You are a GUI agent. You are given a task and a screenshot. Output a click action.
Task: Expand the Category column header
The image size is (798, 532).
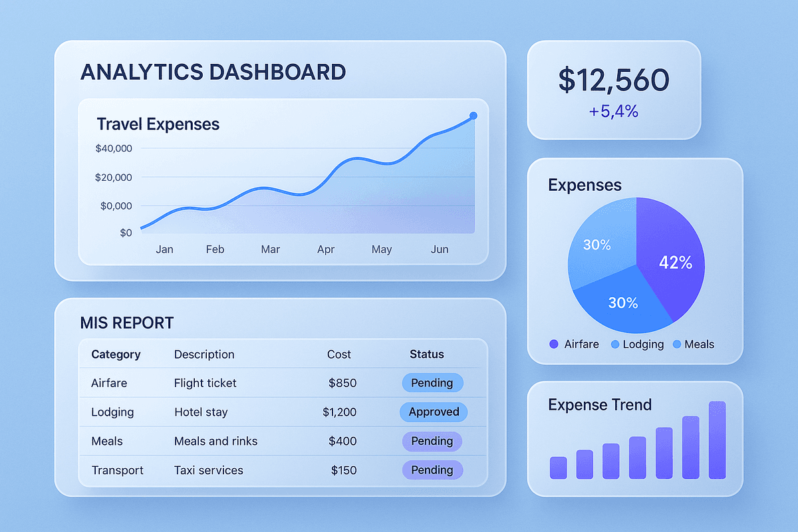click(x=114, y=354)
